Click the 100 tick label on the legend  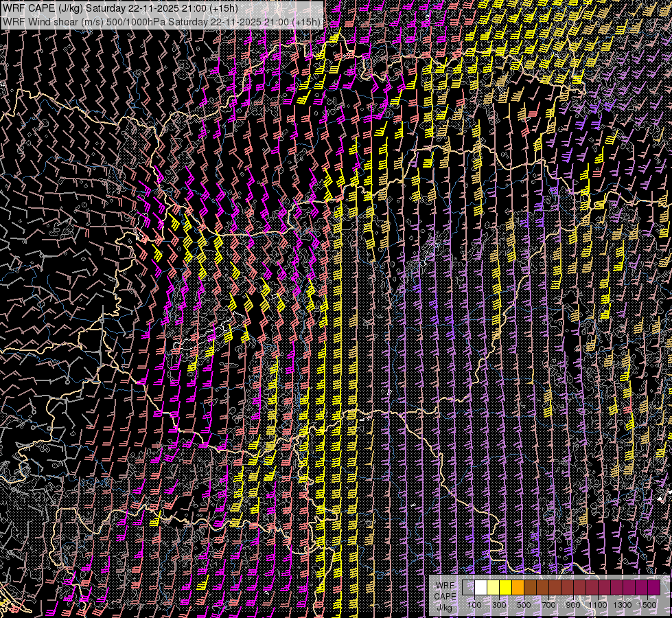[474, 605]
